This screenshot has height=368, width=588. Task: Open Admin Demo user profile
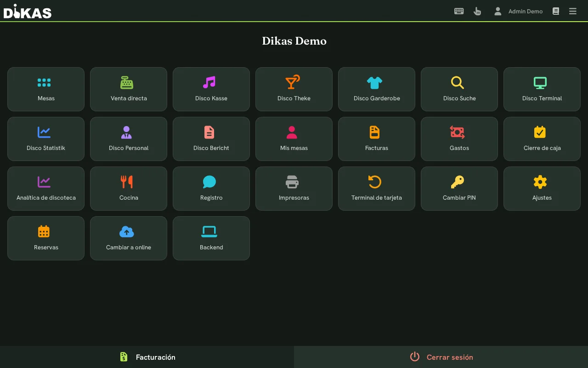click(518, 11)
